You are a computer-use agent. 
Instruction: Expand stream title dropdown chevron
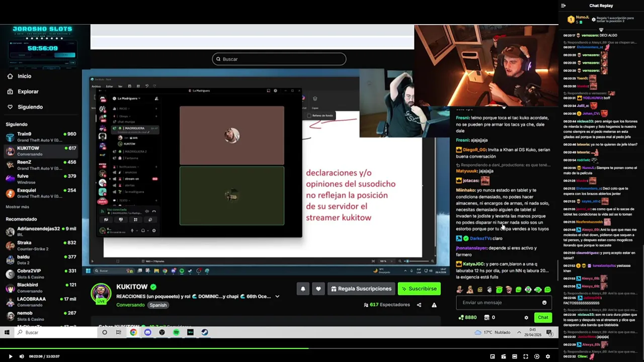(x=277, y=297)
